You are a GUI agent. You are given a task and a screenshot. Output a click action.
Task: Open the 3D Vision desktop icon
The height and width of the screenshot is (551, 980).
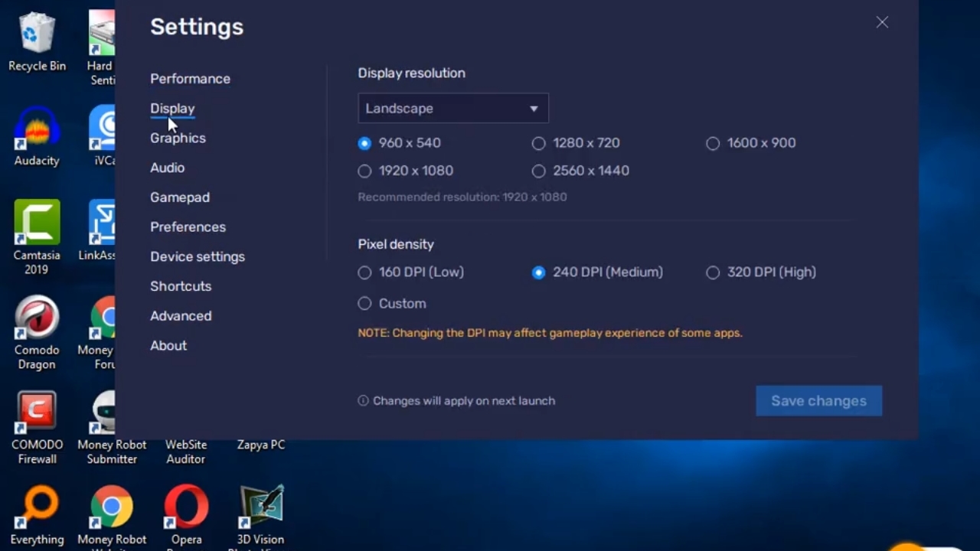(260, 508)
